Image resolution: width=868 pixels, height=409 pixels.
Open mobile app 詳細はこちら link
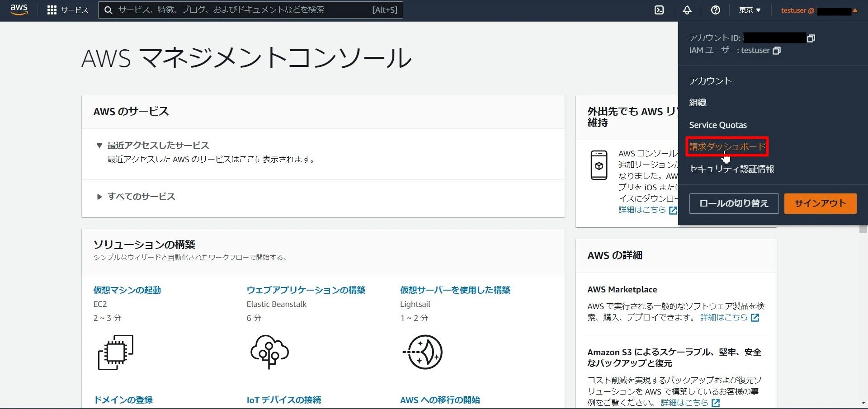pos(642,210)
